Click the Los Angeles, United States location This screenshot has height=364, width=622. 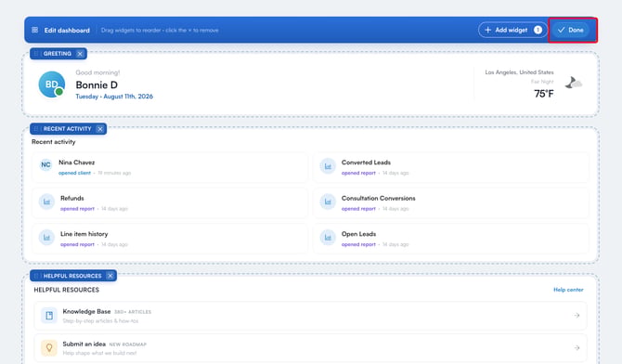tap(519, 72)
